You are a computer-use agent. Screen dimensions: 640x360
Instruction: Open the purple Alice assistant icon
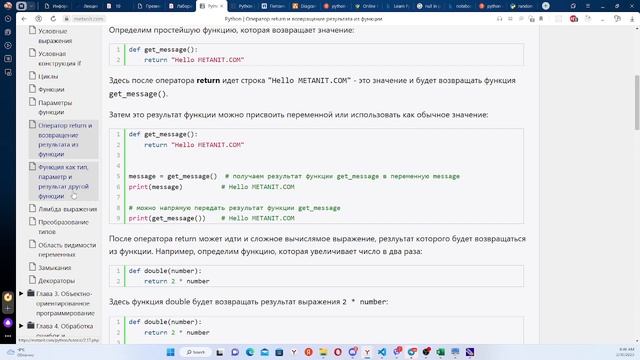point(8,323)
